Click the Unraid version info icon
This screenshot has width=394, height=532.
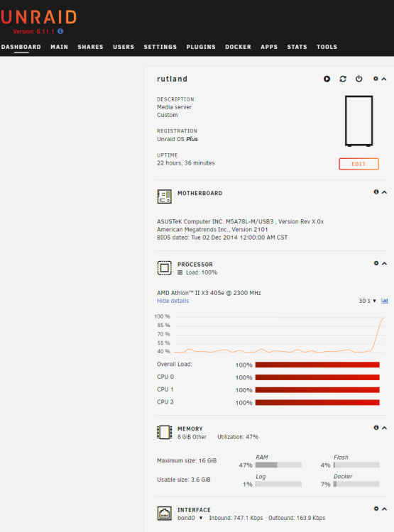60,31
